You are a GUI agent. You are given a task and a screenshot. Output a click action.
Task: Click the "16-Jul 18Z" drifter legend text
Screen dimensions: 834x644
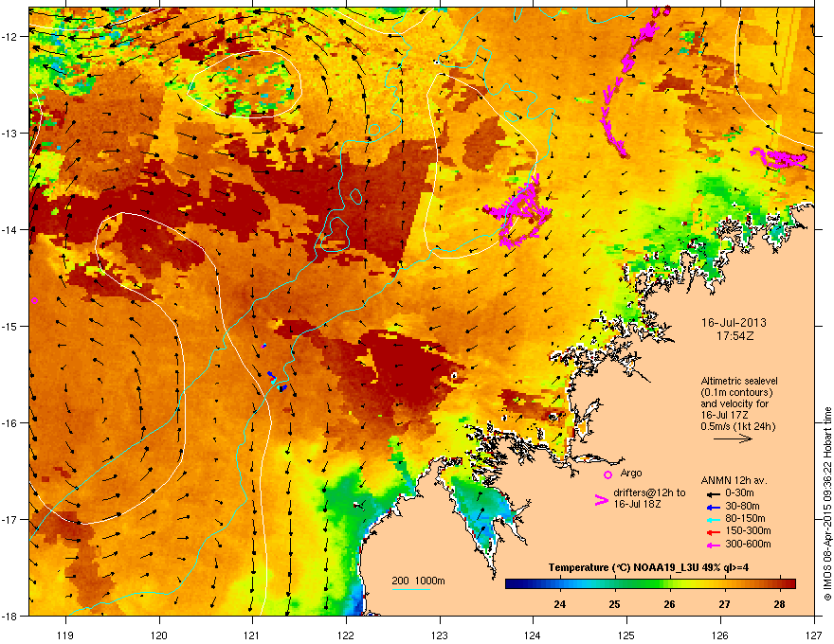pos(637,504)
